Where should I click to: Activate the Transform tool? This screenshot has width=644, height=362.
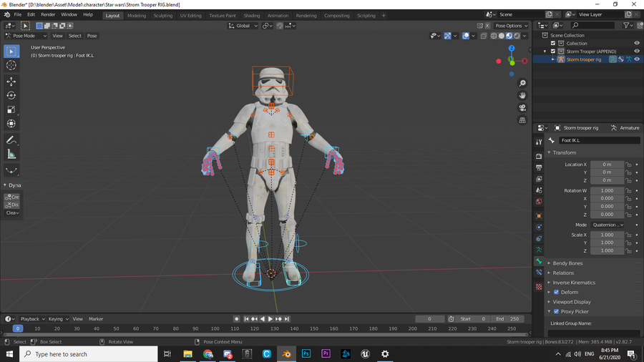tap(11, 124)
